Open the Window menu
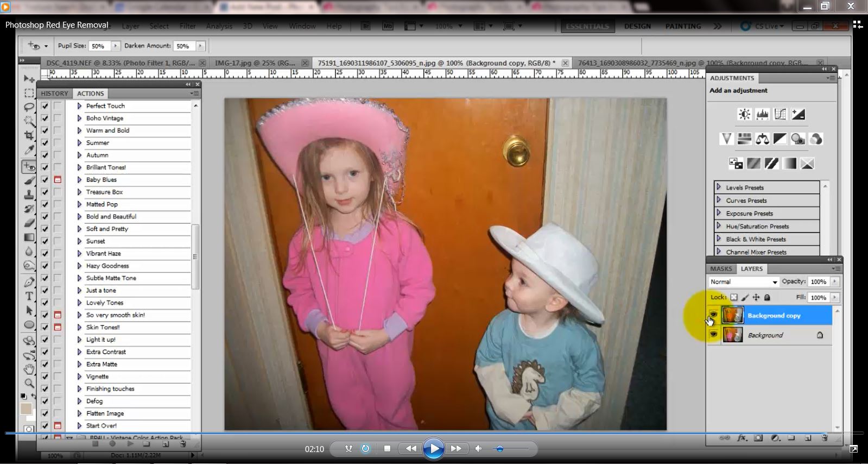 tap(302, 26)
